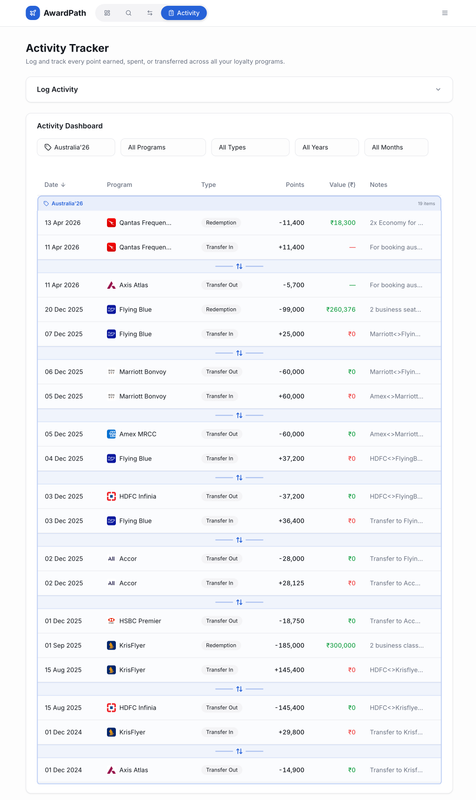Click the transfer link arrows below the 04 Dec 2025 row

tap(239, 478)
